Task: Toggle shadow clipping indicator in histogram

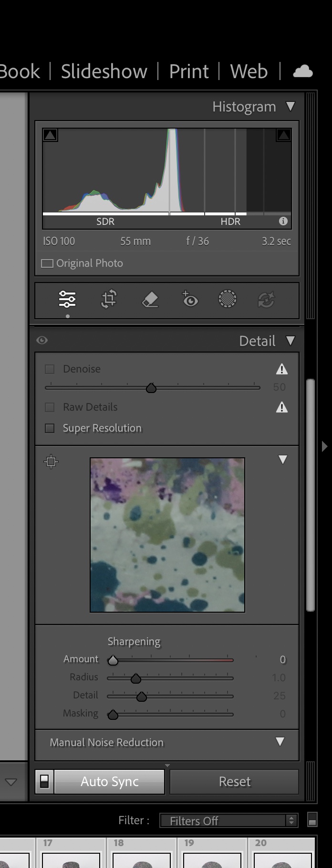Action: (50, 135)
